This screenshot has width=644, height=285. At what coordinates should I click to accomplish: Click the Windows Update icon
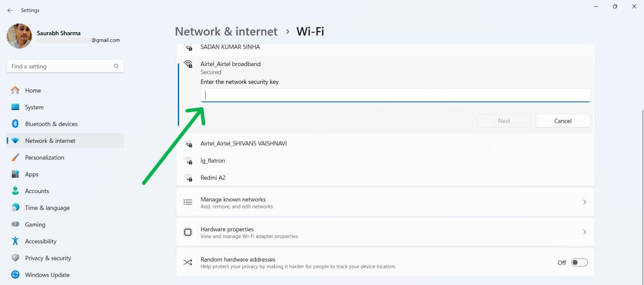(15, 275)
